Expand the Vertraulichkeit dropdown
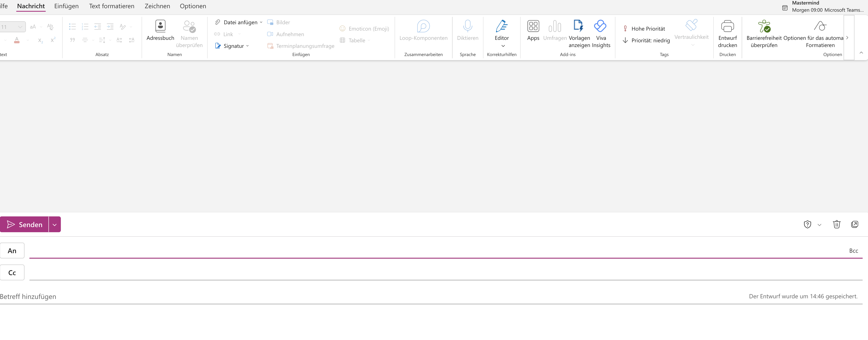Image resolution: width=868 pixels, height=340 pixels. (x=693, y=45)
